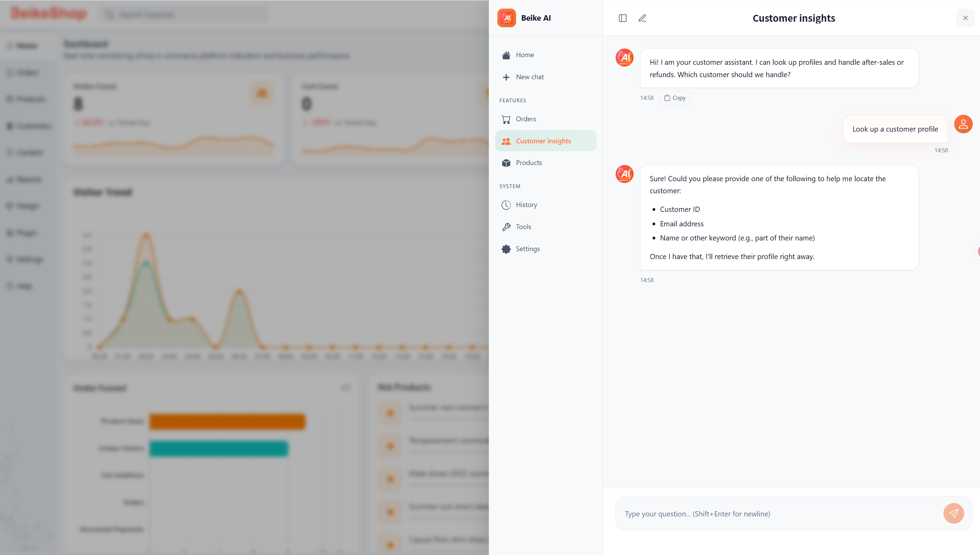
Task: Send the message with paper plane button
Action: click(x=954, y=513)
